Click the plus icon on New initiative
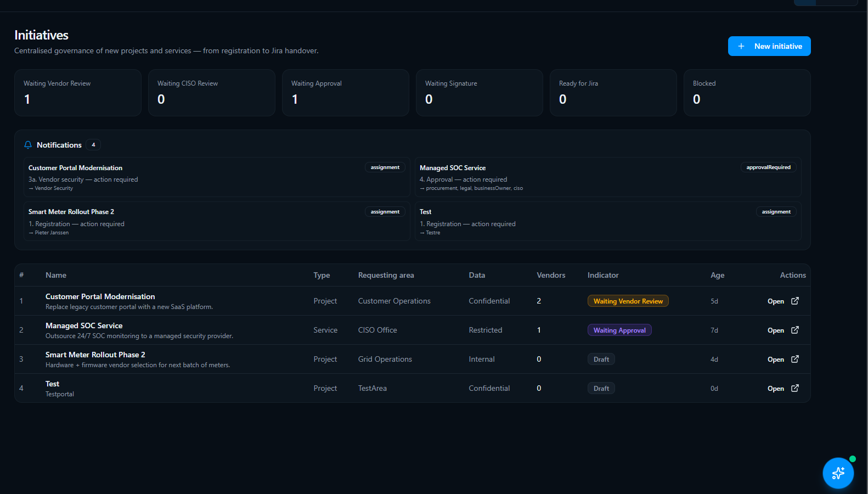 pyautogui.click(x=741, y=46)
